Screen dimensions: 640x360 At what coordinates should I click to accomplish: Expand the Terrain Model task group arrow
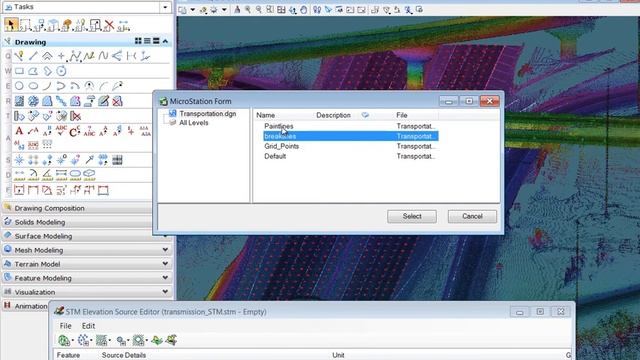pyautogui.click(x=165, y=264)
